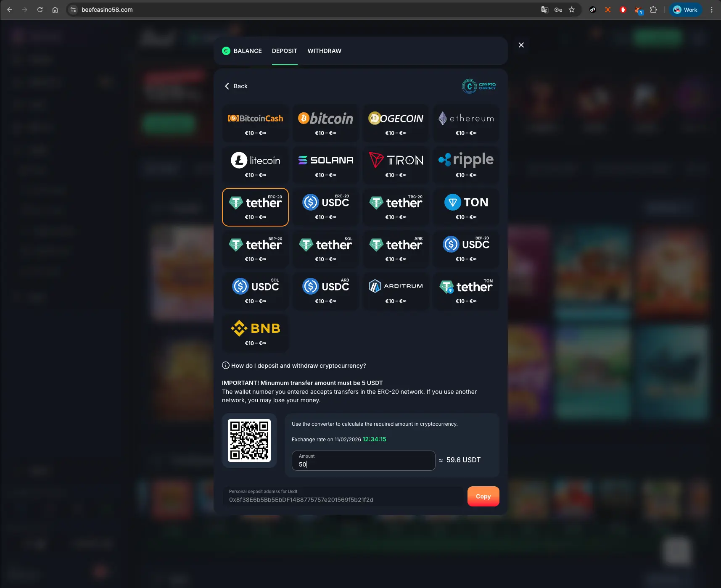721x588 pixels.
Task: Pick the ripple deposit method
Action: pos(466,165)
